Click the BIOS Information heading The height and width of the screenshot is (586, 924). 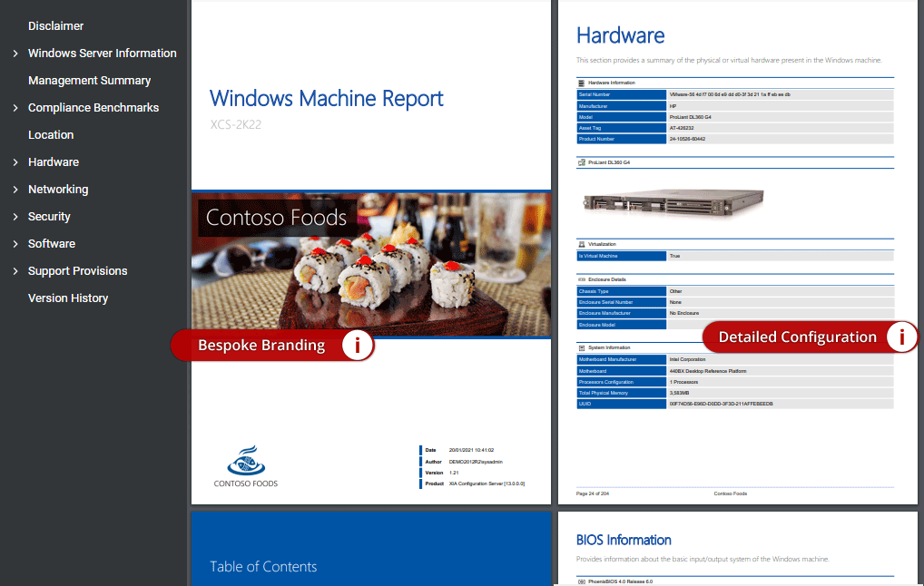(624, 540)
